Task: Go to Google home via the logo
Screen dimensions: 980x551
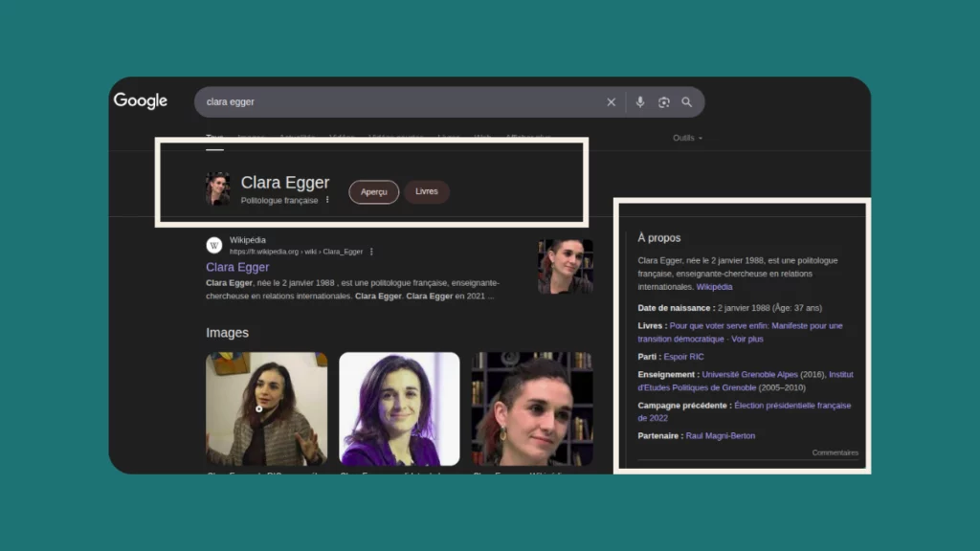Action: coord(141,100)
